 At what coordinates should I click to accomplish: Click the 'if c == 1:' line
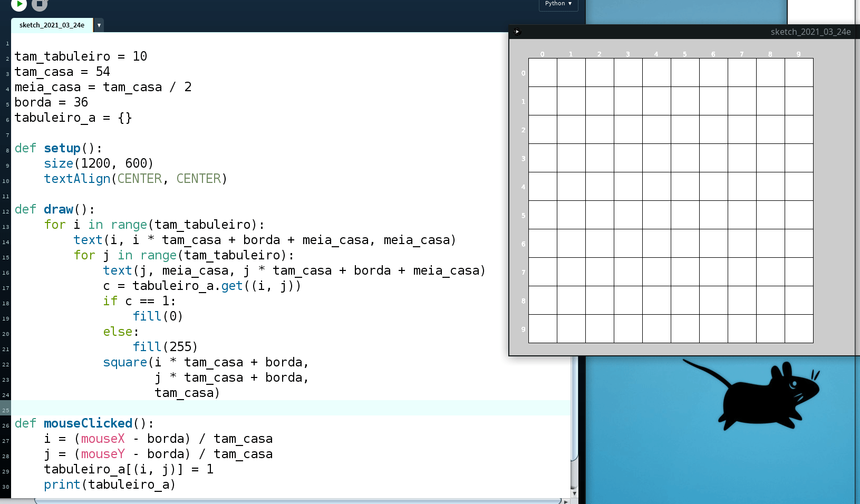pos(139,301)
